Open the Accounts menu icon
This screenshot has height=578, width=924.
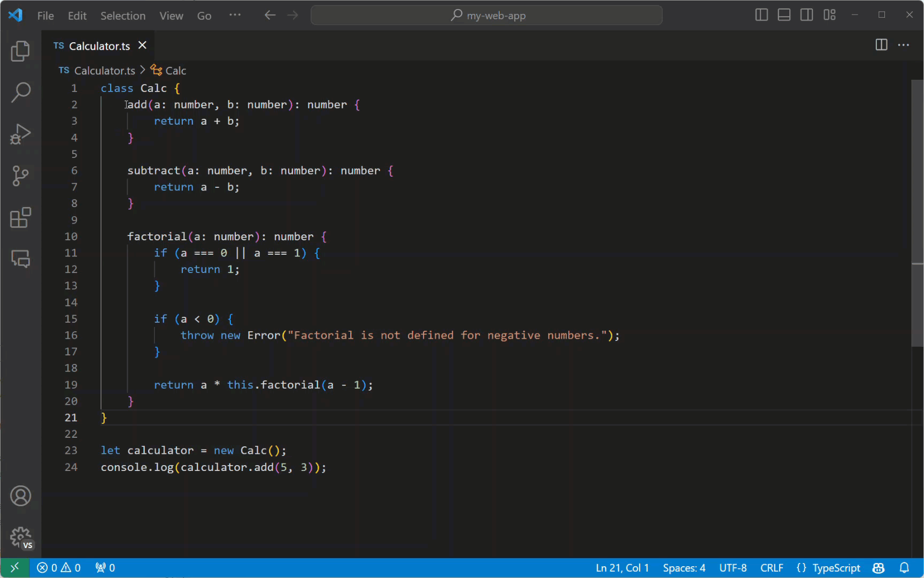[x=20, y=496]
